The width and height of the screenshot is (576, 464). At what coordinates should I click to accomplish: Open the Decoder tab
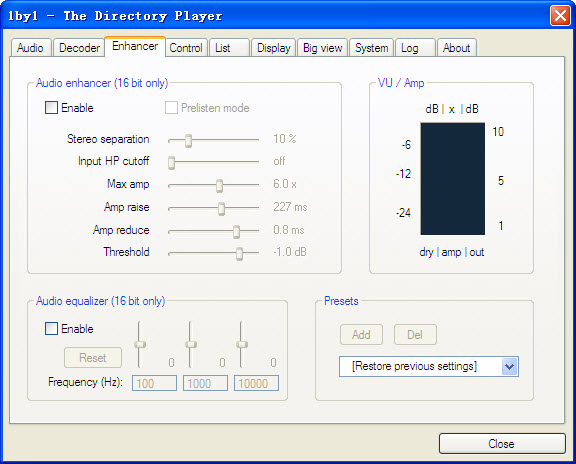(x=79, y=48)
